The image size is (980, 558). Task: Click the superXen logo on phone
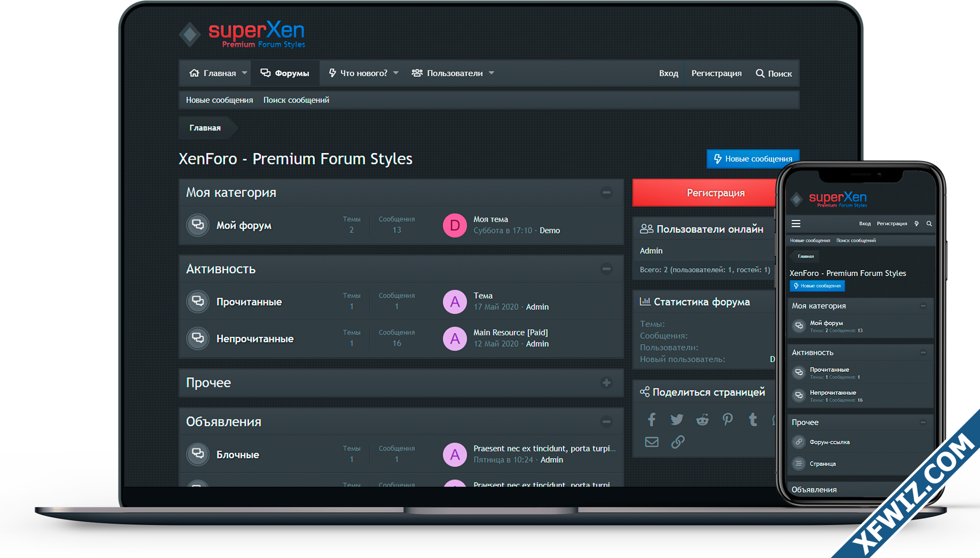pyautogui.click(x=829, y=199)
